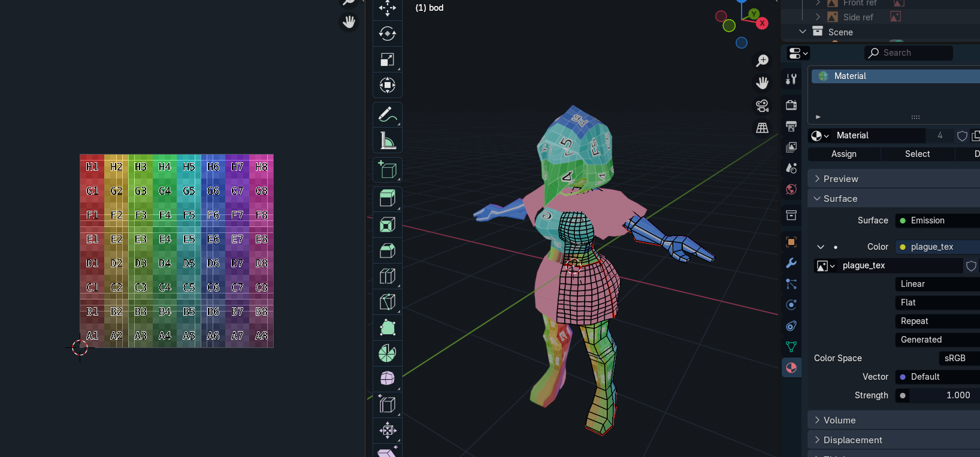Click the properties Search field

pos(909,53)
